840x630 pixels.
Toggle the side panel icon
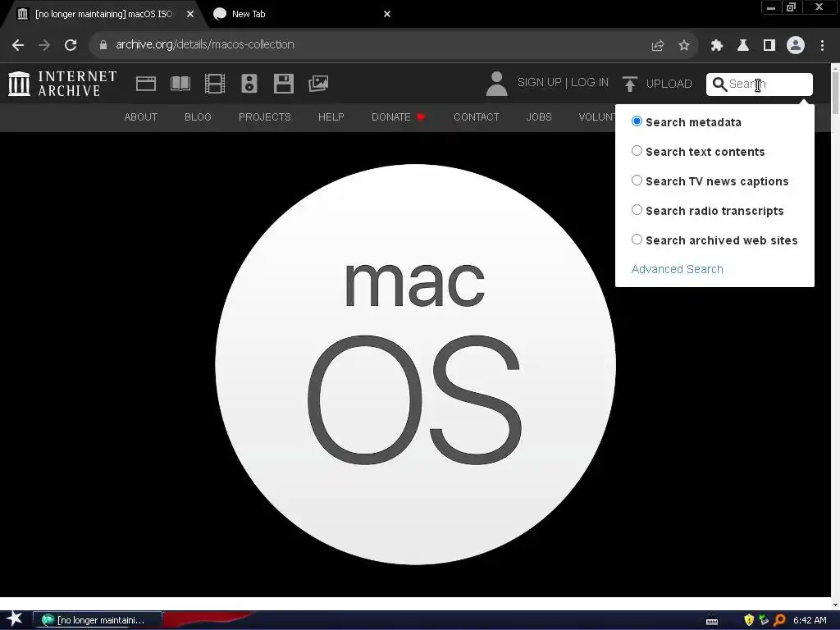pos(769,46)
